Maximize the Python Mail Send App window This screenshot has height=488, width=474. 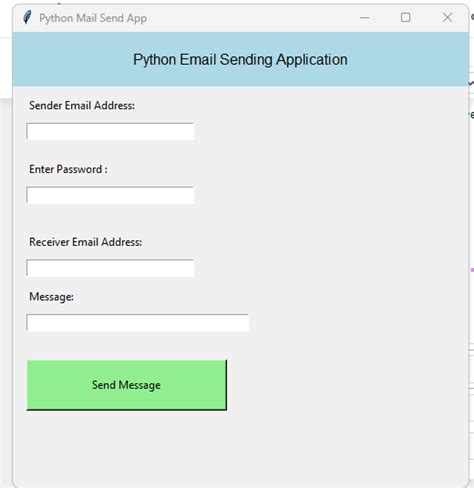tap(405, 17)
